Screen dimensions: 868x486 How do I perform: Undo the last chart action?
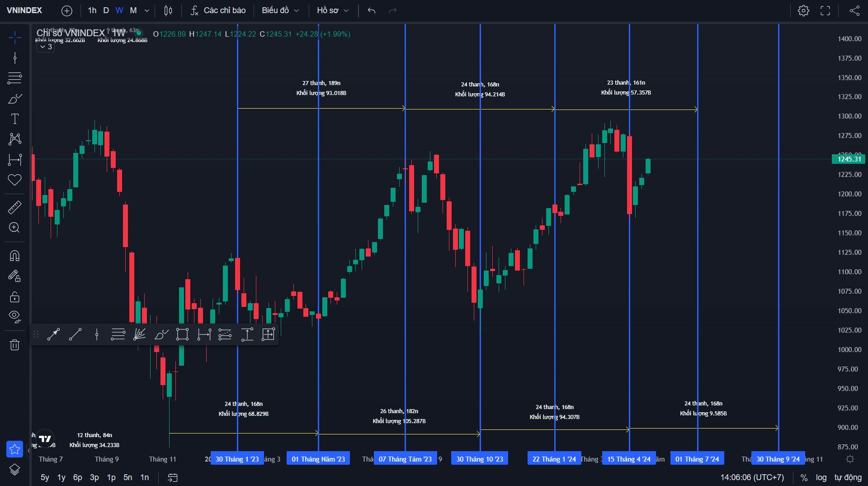tap(372, 10)
